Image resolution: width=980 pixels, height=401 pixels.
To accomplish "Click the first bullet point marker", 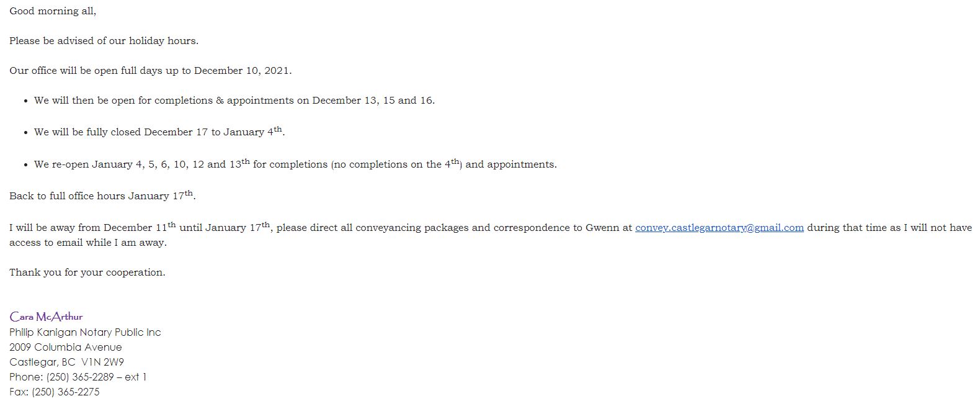I will 25,101.
